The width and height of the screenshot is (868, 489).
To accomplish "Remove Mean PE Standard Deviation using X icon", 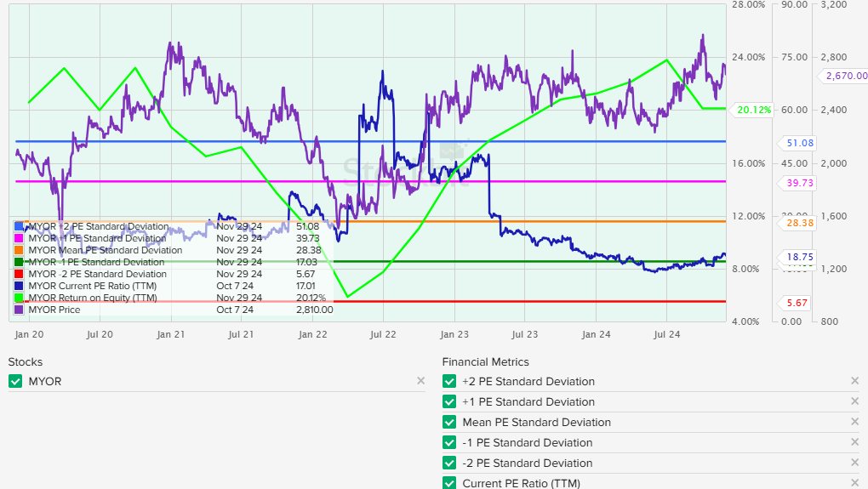I will pos(855,422).
